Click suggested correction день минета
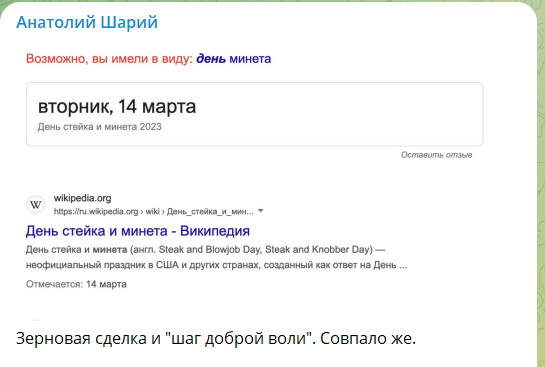545x367 pixels. (234, 59)
